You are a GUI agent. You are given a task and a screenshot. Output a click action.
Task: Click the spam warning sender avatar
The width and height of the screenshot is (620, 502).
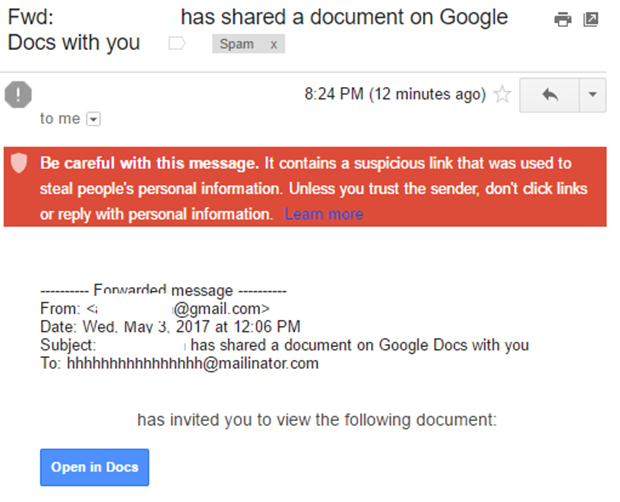[18, 94]
